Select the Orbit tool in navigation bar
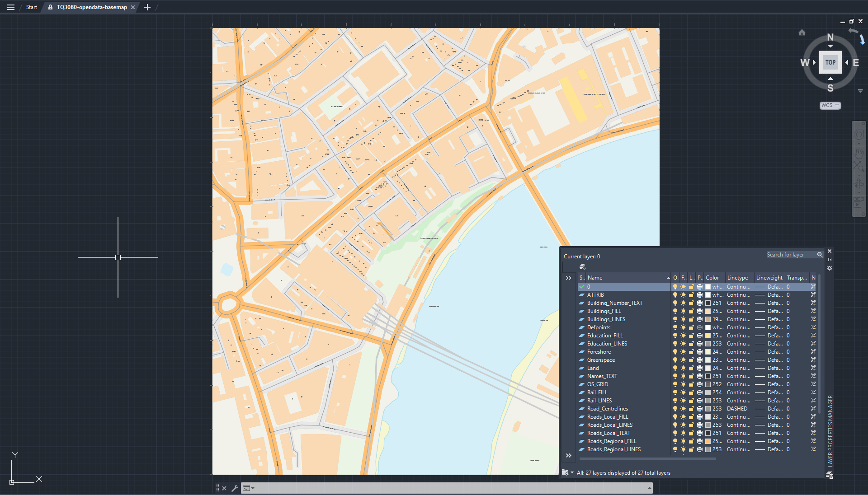The height and width of the screenshot is (495, 868). coord(859,184)
